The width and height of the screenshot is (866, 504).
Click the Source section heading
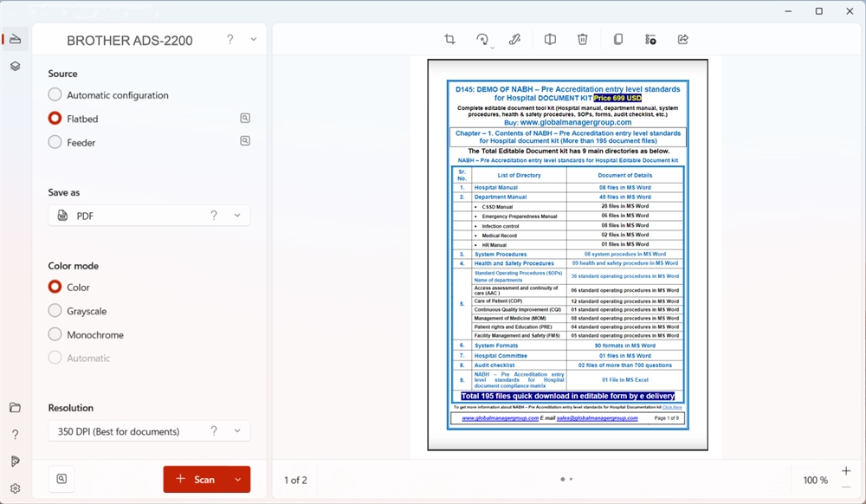pos(62,74)
